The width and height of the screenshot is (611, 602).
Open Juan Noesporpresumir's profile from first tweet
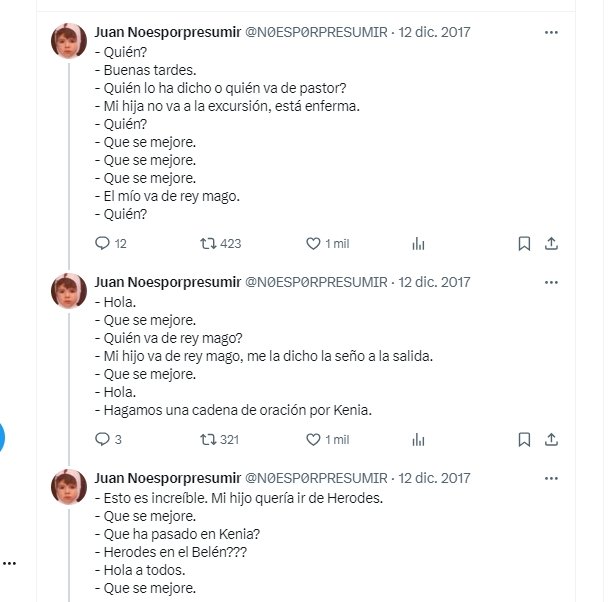point(167,33)
